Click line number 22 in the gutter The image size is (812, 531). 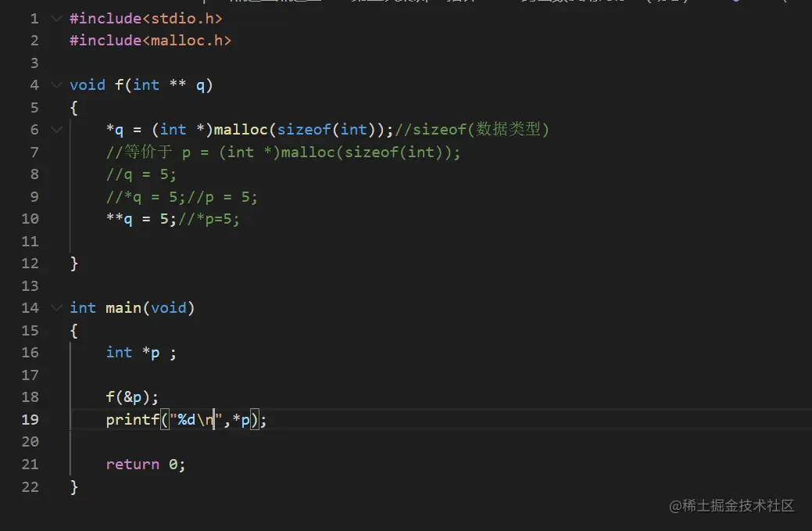pyautogui.click(x=30, y=486)
